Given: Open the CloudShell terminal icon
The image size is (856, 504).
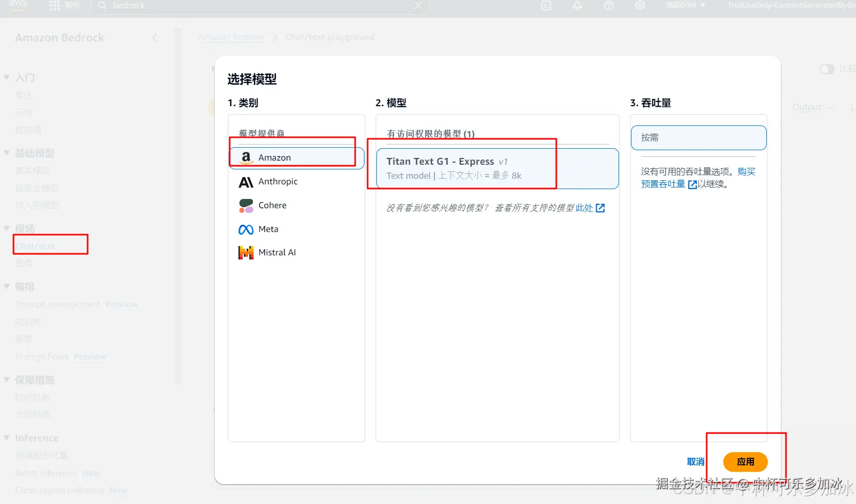Looking at the screenshot, I should (546, 5).
